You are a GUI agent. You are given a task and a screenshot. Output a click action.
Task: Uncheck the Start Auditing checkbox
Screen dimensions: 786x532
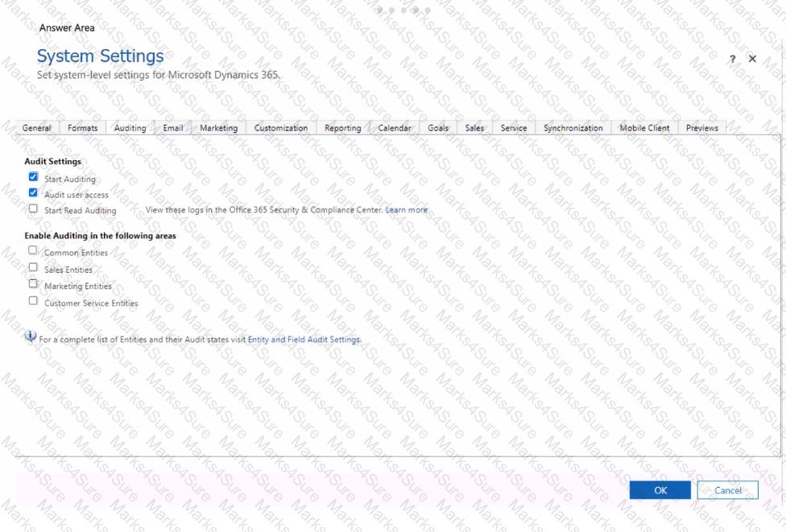(33, 177)
